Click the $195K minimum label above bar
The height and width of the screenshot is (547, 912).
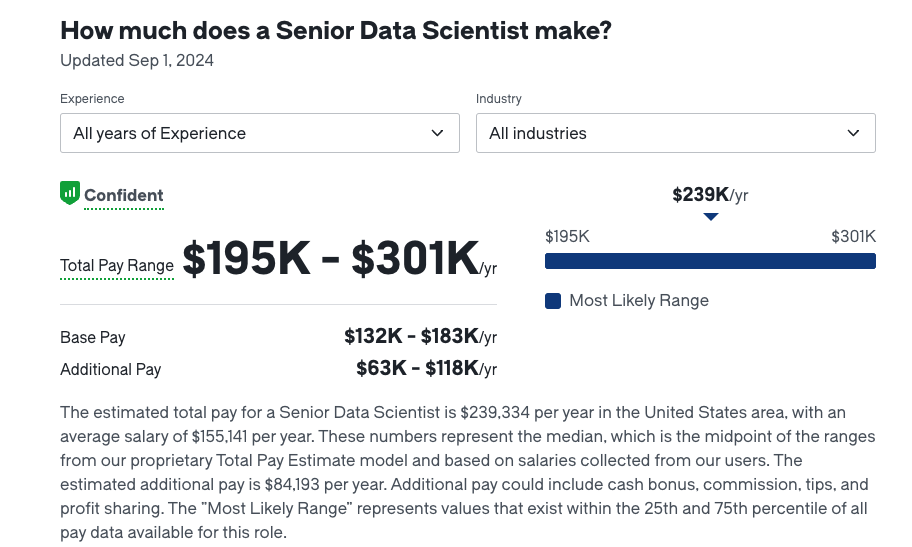(x=567, y=236)
